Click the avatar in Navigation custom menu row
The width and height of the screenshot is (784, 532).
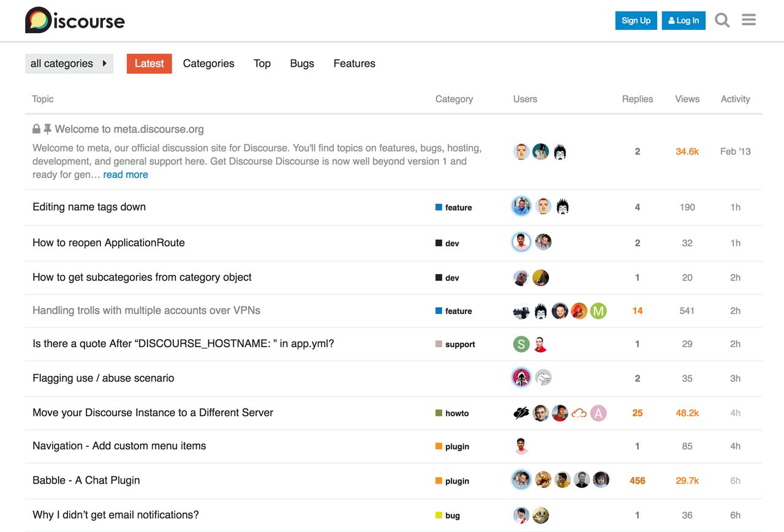pos(521,446)
